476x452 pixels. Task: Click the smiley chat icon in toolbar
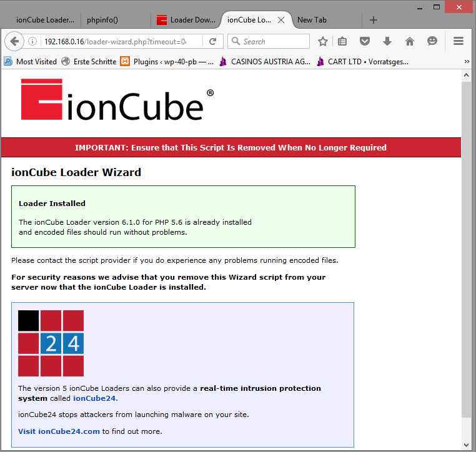coord(432,41)
